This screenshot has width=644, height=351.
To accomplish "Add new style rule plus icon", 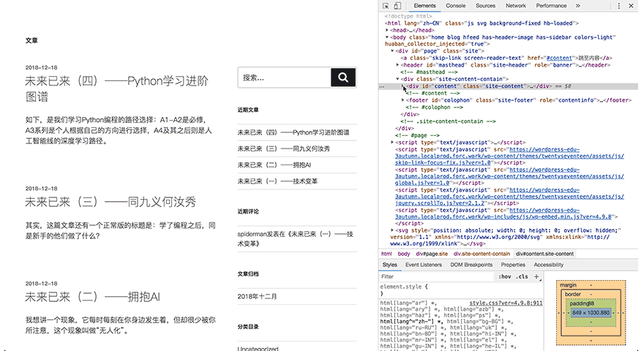I will (x=536, y=276).
